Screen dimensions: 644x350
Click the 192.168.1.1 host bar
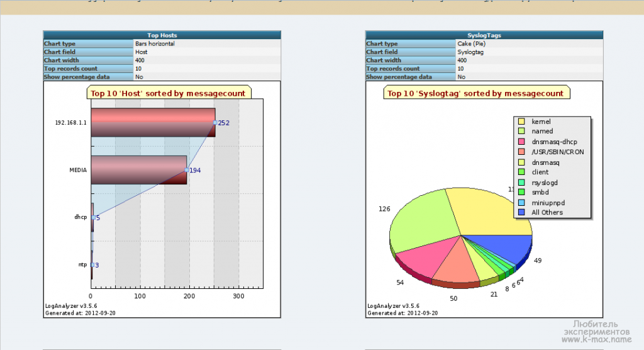coord(153,122)
